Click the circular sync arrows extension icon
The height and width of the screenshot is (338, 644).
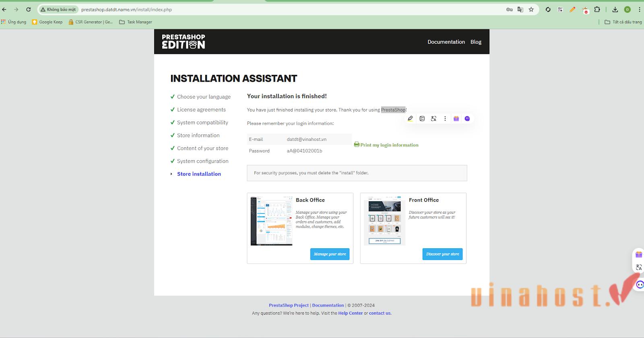point(548,9)
